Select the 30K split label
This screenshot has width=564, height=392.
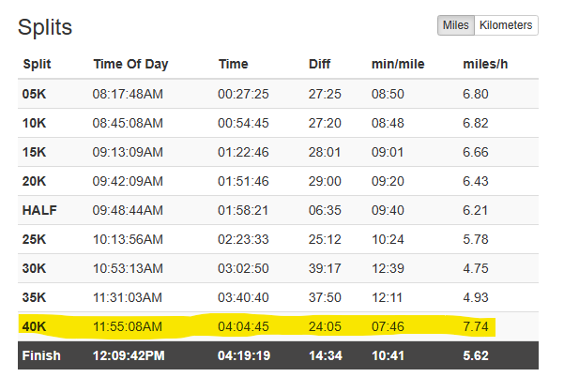[x=34, y=268]
